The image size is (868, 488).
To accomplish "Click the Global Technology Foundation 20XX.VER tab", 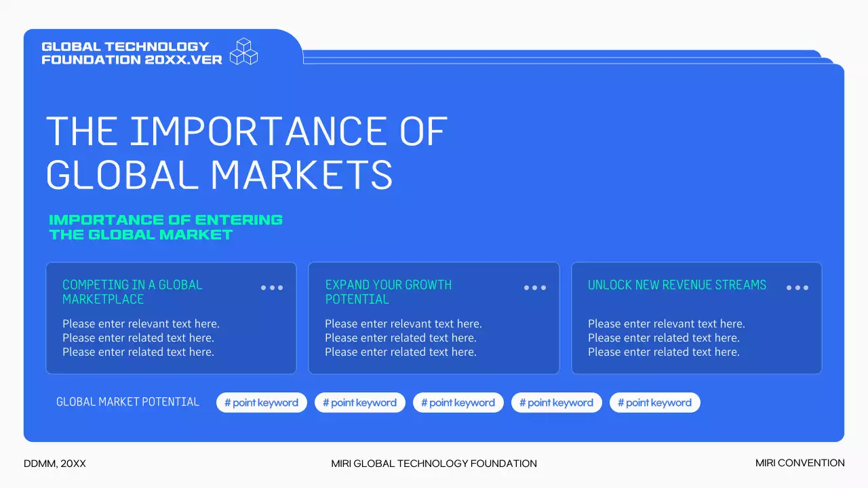I will [x=132, y=53].
